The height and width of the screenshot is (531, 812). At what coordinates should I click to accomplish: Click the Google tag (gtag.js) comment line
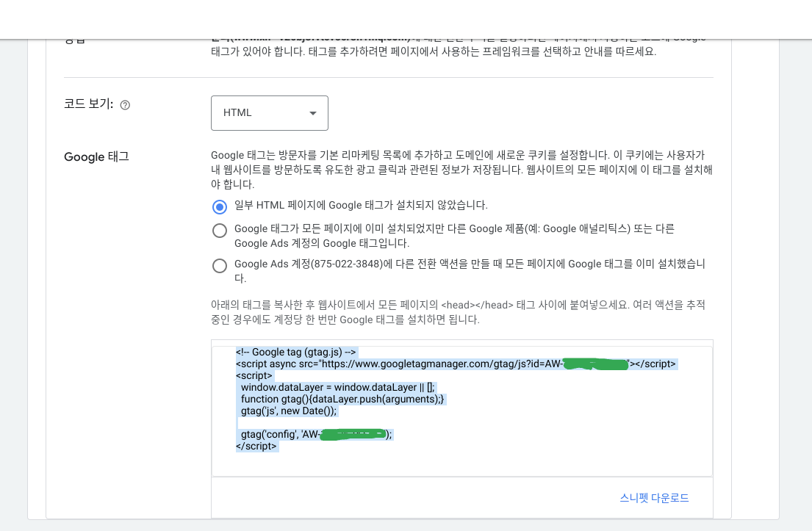[295, 352]
